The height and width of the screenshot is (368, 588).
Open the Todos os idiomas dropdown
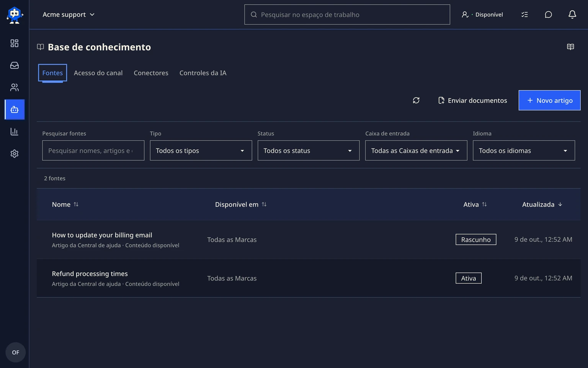(524, 151)
